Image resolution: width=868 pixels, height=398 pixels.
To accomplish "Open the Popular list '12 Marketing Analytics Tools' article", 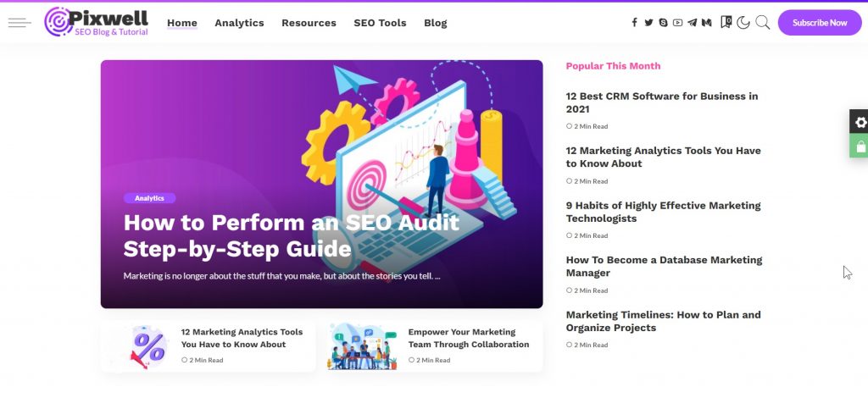I will (x=663, y=157).
